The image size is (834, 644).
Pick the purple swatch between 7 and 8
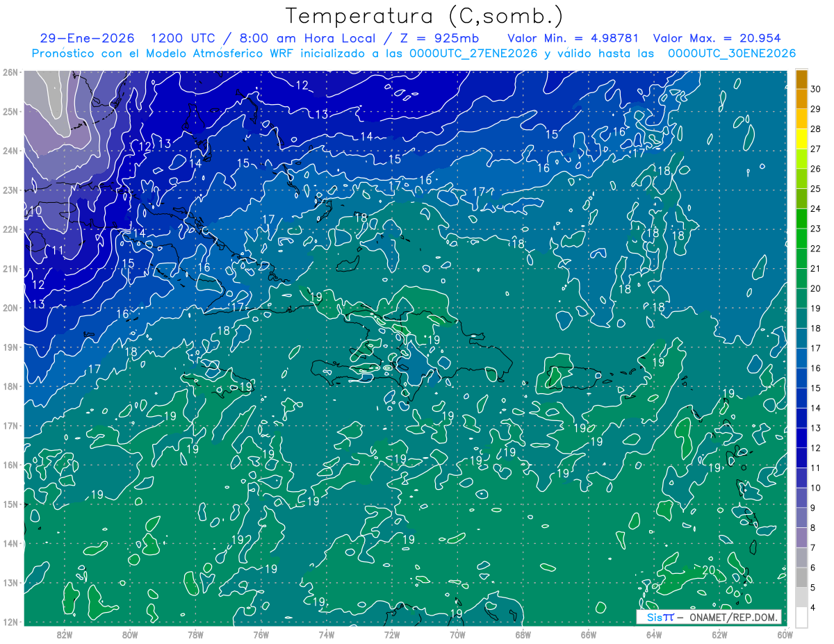coord(801,538)
